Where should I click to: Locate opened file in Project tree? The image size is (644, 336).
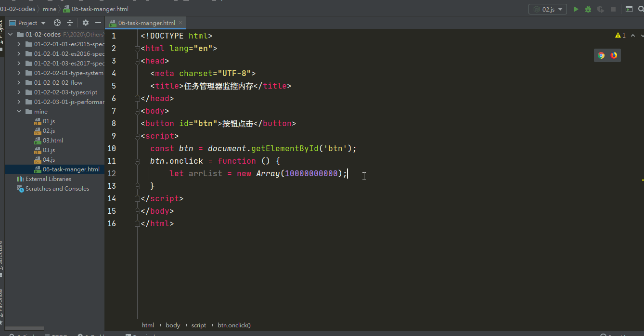[x=57, y=23]
